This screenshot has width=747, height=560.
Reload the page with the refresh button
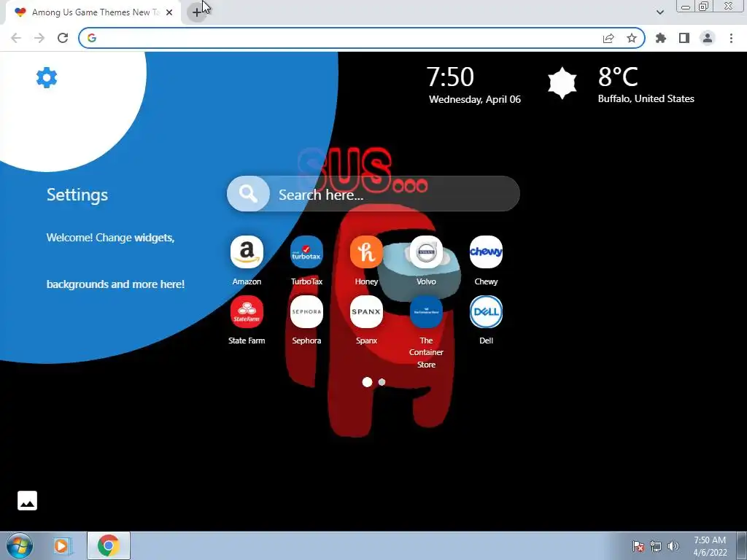(x=63, y=38)
